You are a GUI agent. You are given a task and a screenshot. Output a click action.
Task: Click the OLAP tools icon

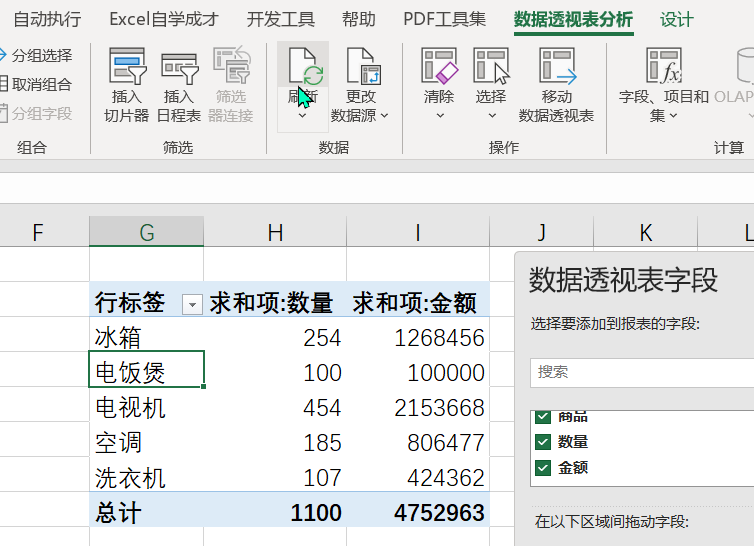744,66
